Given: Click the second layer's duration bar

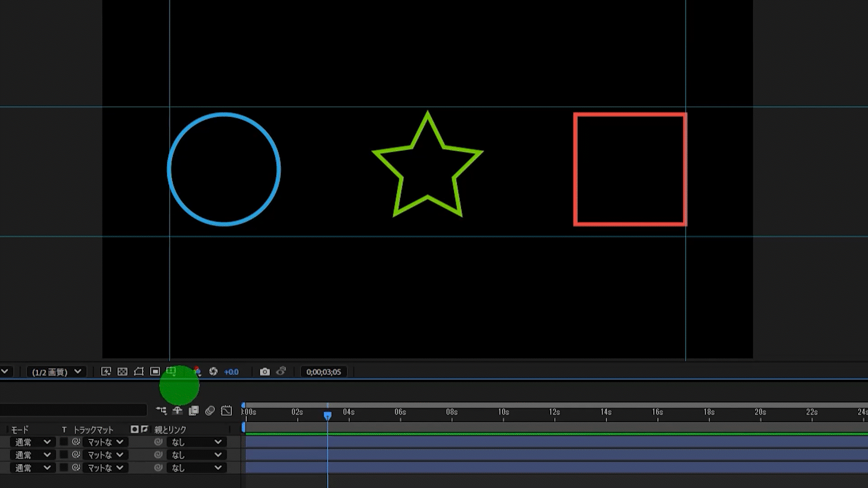Looking at the screenshot, I should [x=557, y=455].
